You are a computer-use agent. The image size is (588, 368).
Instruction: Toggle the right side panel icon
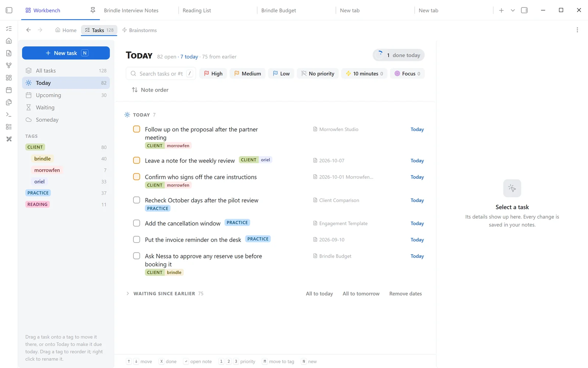(524, 10)
